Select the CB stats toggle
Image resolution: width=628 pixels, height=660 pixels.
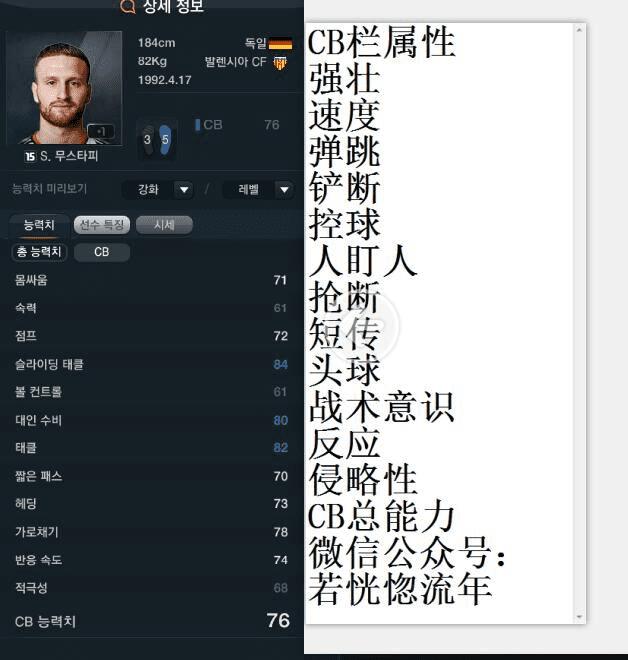click(102, 252)
